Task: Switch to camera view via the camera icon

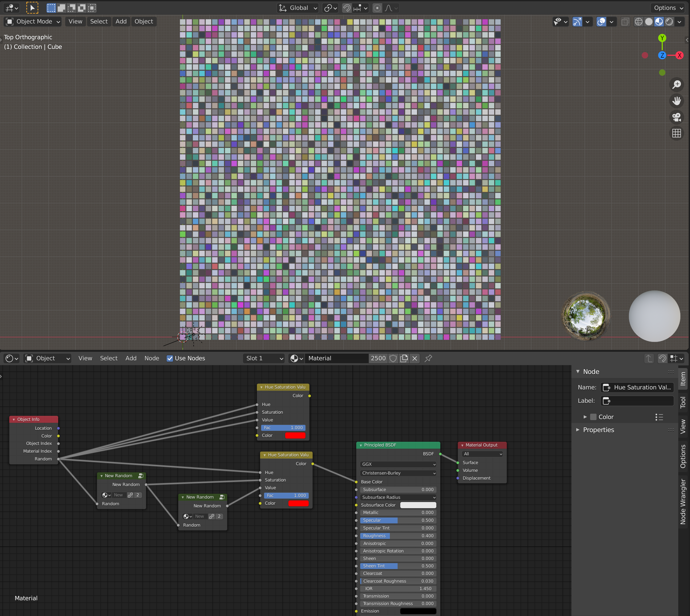Action: pyautogui.click(x=676, y=117)
